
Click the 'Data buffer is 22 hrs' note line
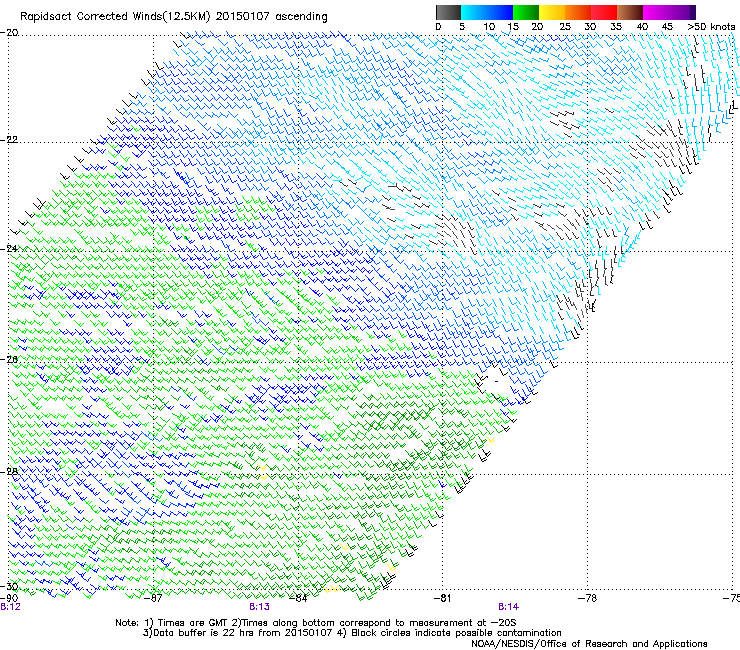click(x=352, y=633)
